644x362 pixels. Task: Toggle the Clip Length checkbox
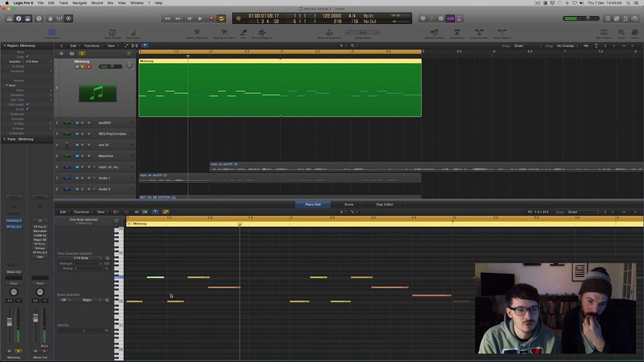pos(28,105)
